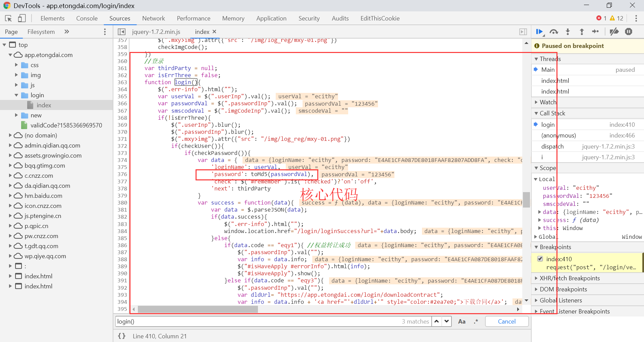Image resolution: width=644 pixels, height=342 pixels.
Task: Switch to the Console tab
Action: [x=87, y=18]
